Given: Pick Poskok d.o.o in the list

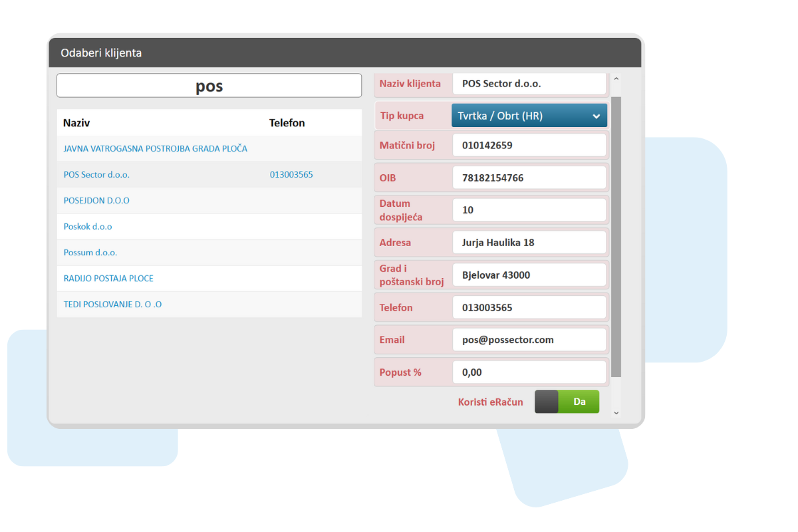Looking at the screenshot, I should pyautogui.click(x=88, y=227).
